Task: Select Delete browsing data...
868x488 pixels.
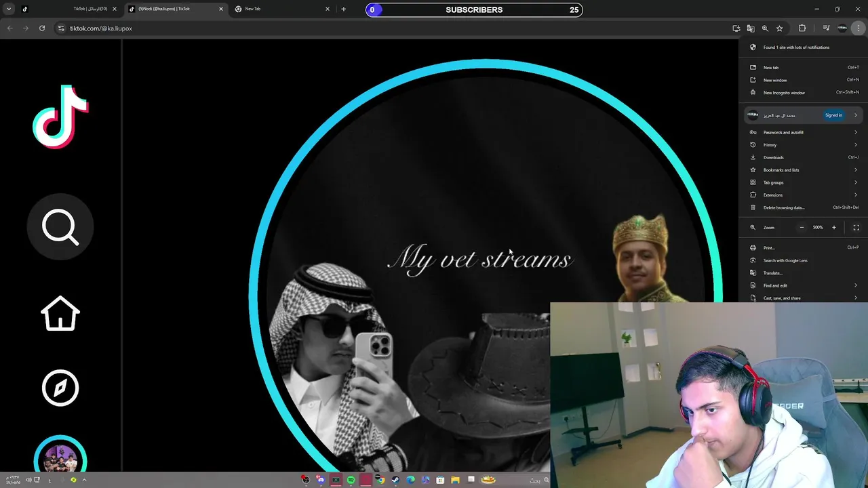Action: [804, 207]
